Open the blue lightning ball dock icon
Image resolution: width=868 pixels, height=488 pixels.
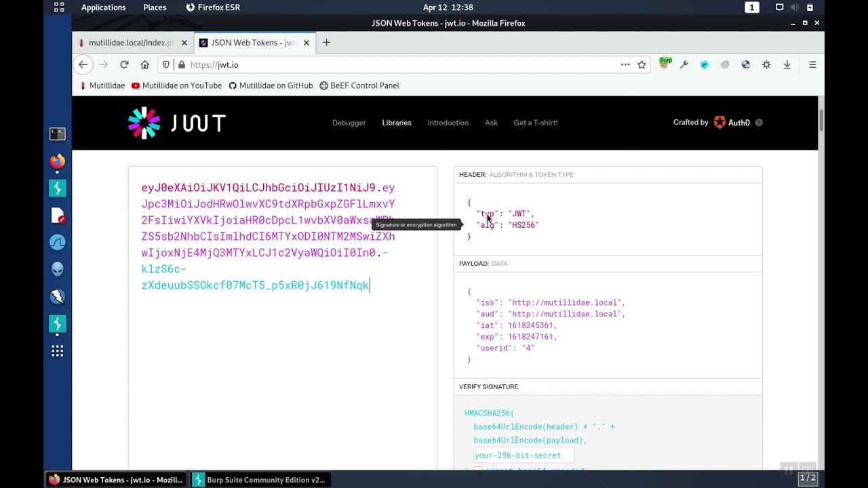pos(58,296)
